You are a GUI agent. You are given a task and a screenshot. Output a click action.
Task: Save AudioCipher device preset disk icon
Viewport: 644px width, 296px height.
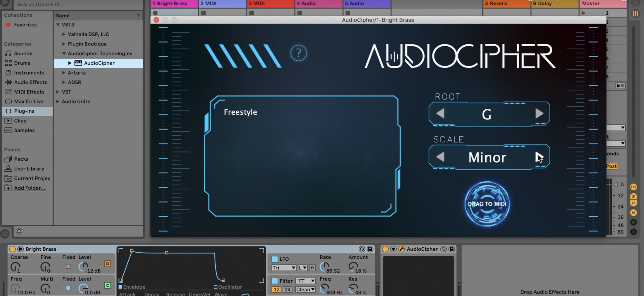pos(451,249)
